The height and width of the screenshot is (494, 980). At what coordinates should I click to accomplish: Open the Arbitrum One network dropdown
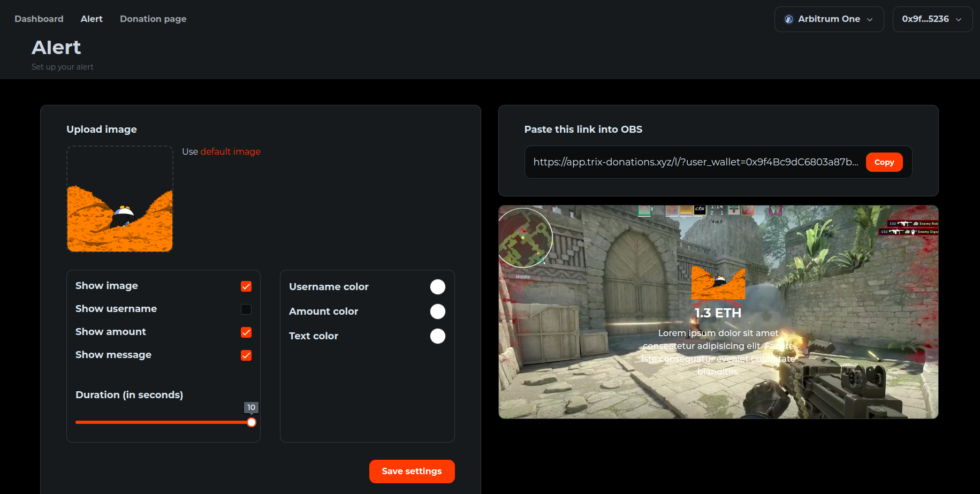coord(829,19)
